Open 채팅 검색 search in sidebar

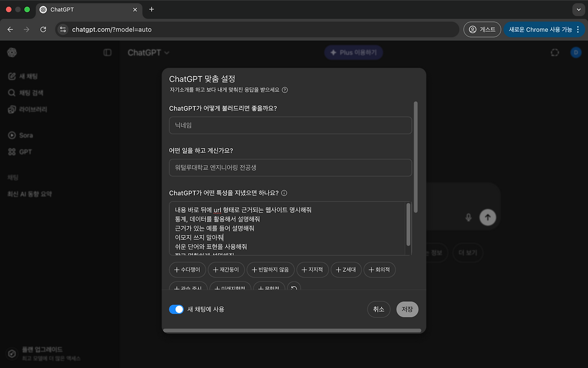[26, 93]
